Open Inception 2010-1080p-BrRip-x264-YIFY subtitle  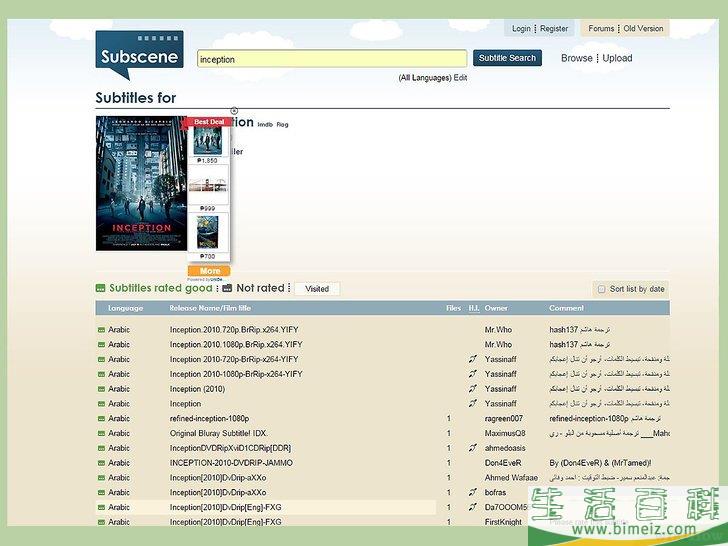pyautogui.click(x=236, y=374)
